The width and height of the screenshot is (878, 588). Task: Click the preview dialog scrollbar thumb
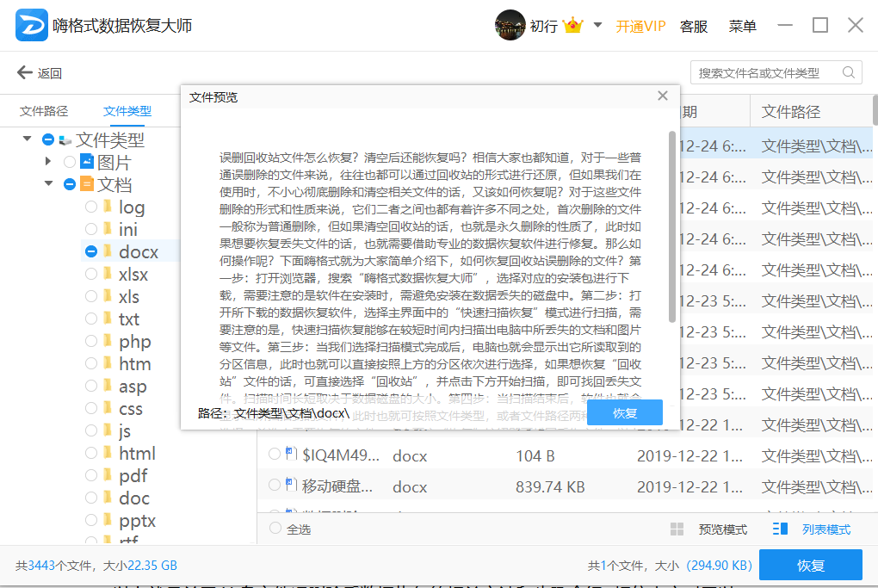[672, 226]
